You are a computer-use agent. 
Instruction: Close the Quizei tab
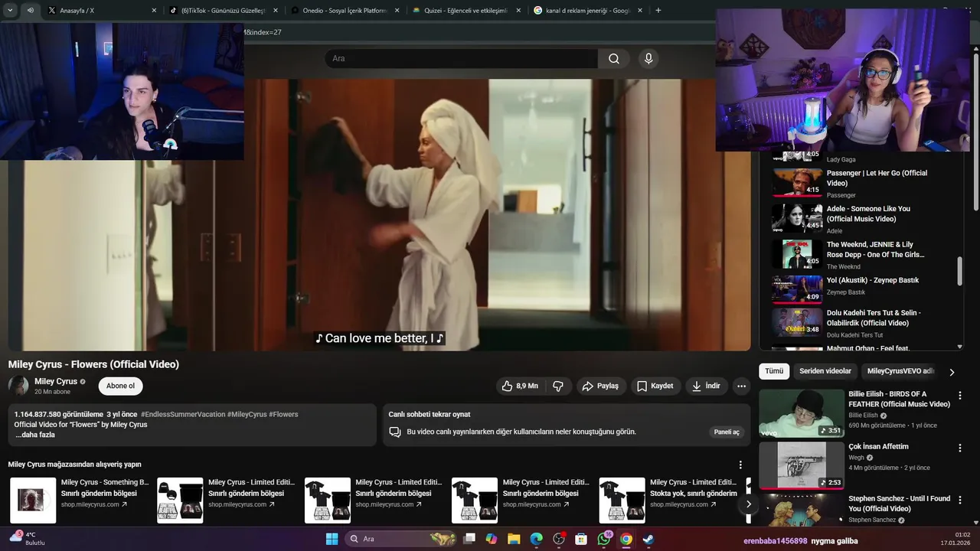coord(519,11)
